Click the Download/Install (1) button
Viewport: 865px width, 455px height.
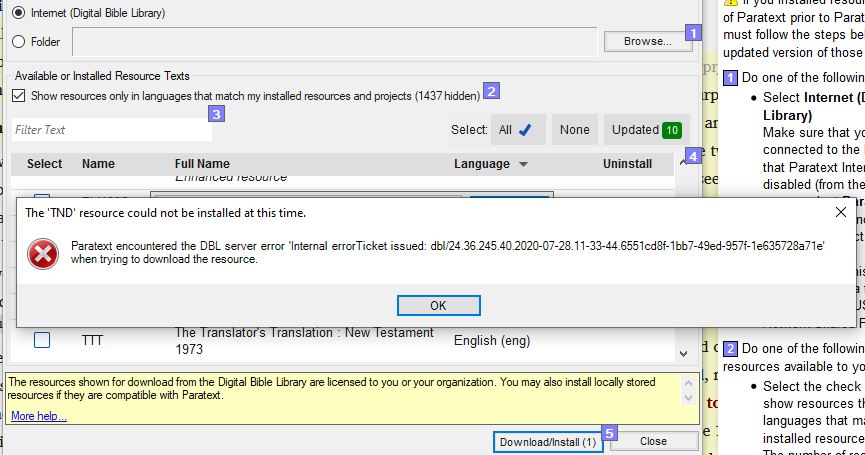548,442
